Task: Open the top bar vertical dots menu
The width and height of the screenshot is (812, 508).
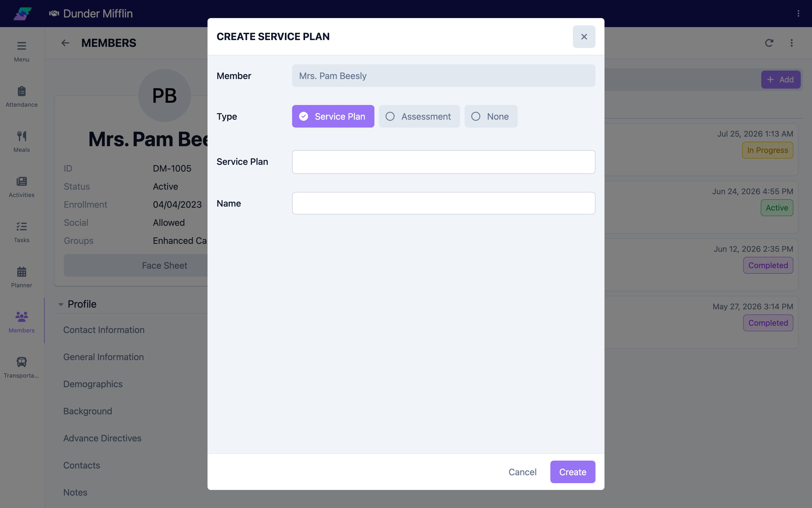Action: click(x=798, y=14)
